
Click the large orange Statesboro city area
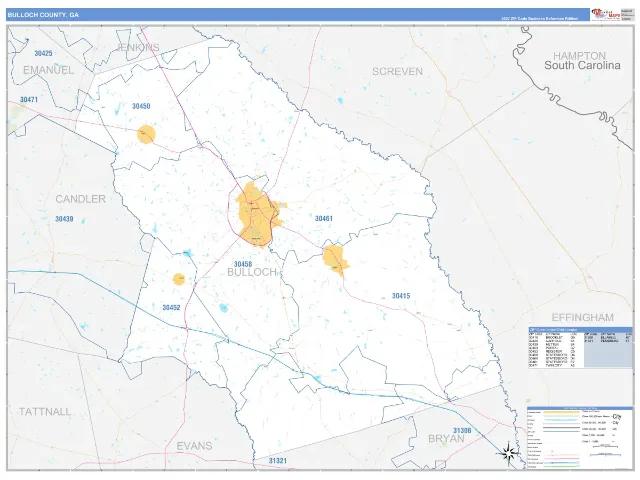coord(258,215)
